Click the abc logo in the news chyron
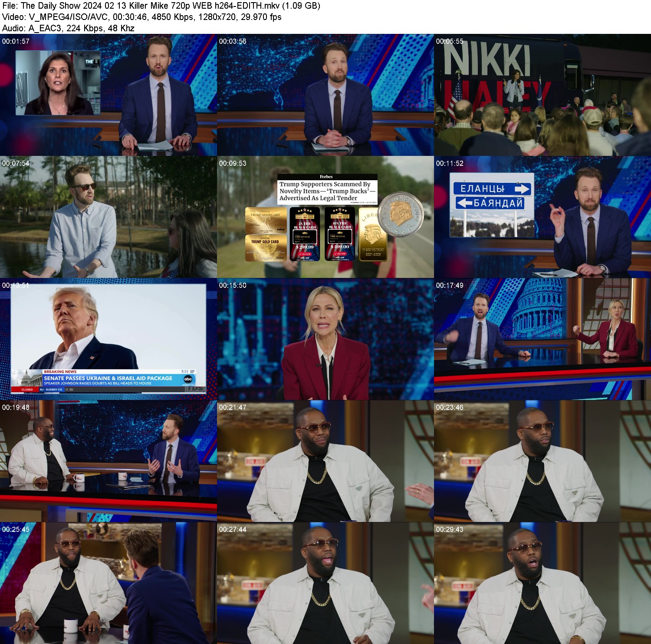651x644 pixels. tap(188, 379)
